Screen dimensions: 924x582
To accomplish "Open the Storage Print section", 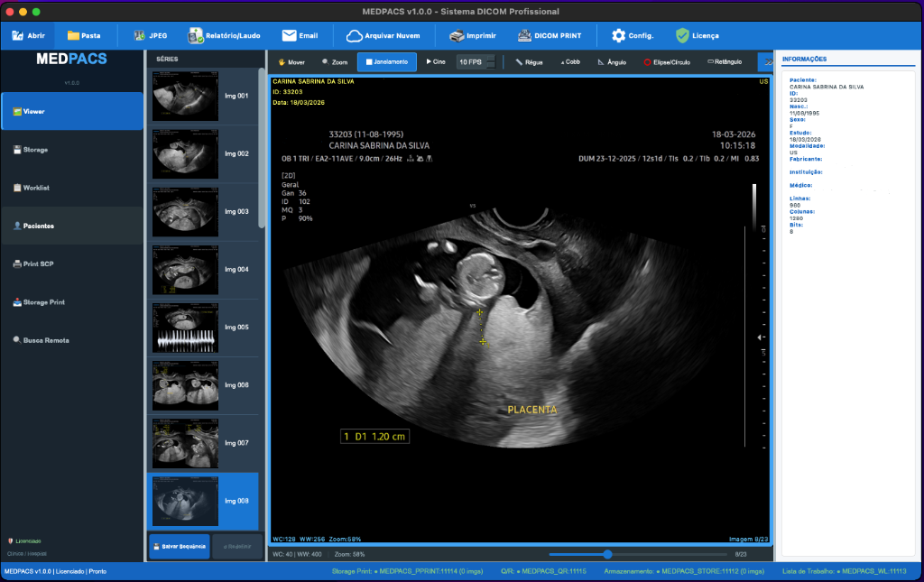I will point(72,302).
